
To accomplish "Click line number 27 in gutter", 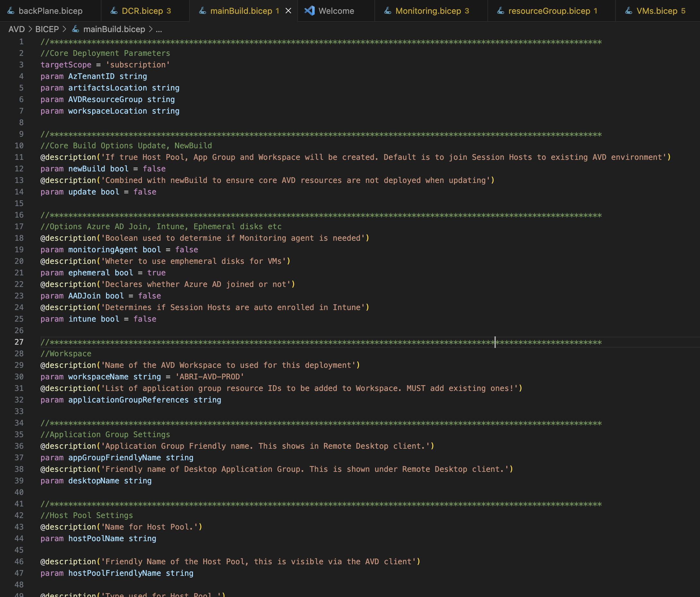I will 19,342.
